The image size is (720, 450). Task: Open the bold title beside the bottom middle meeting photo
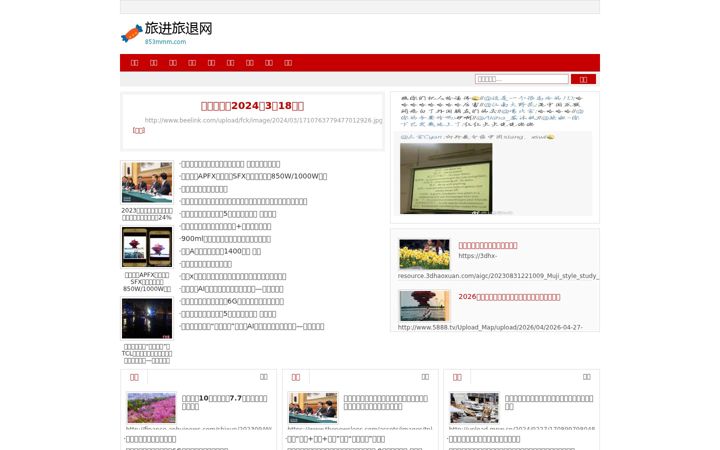point(386,402)
